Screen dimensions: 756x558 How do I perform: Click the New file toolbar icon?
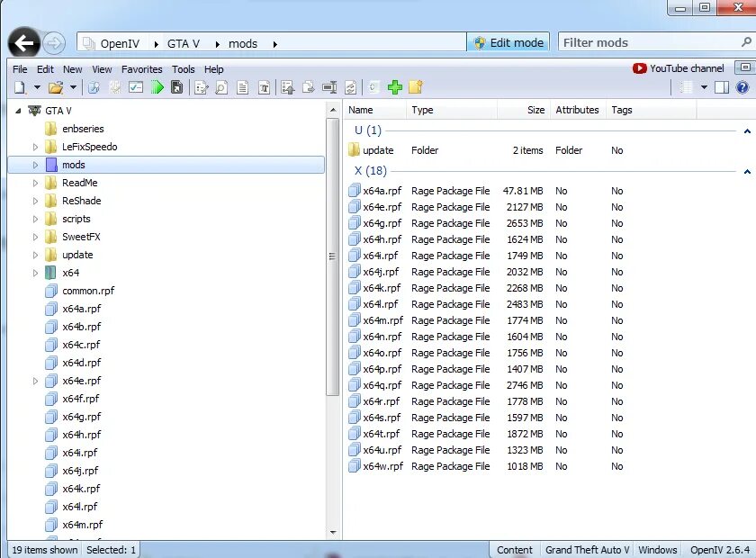click(x=20, y=87)
